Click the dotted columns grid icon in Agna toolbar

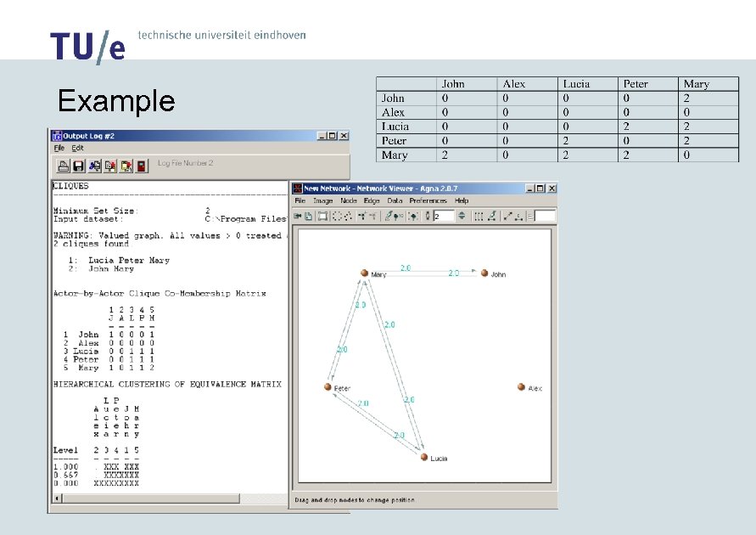[x=479, y=216]
